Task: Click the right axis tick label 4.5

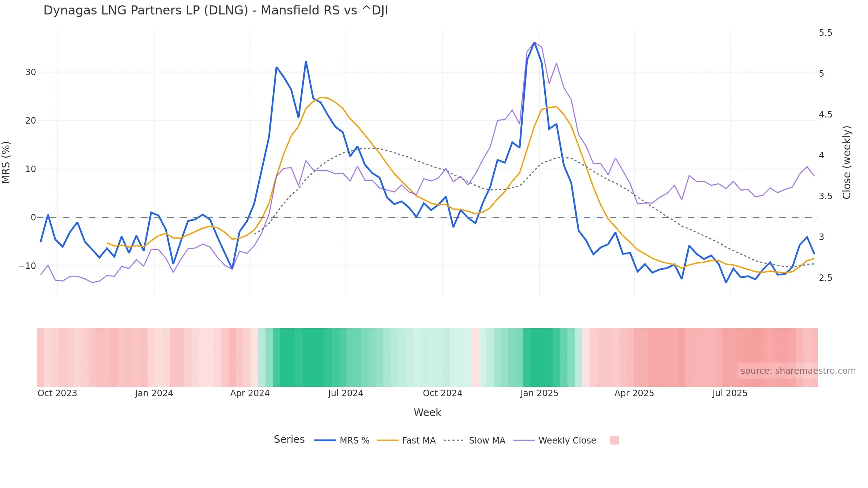Action: (x=825, y=115)
